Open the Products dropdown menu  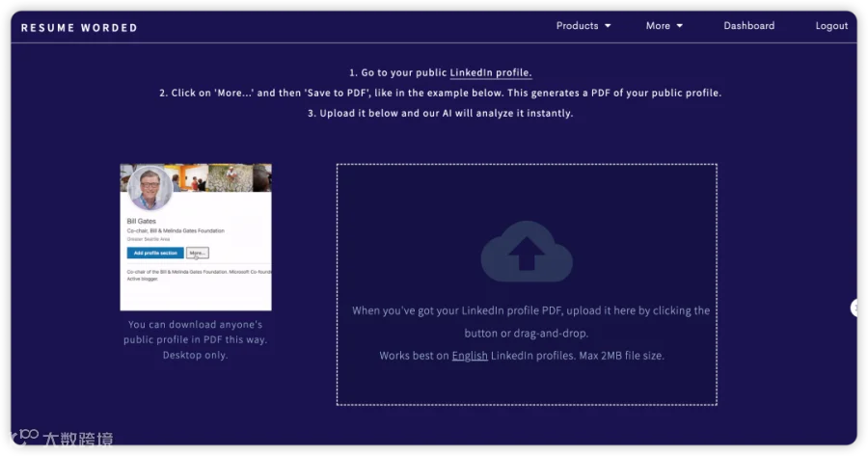tap(583, 25)
